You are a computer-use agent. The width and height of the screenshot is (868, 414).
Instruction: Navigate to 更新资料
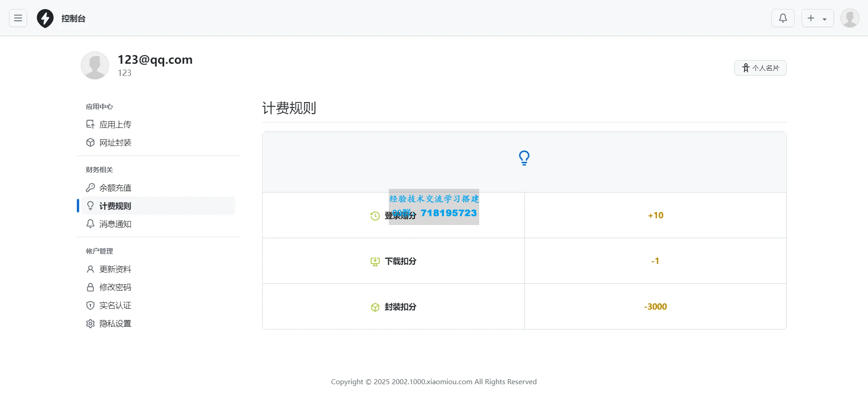tap(115, 269)
